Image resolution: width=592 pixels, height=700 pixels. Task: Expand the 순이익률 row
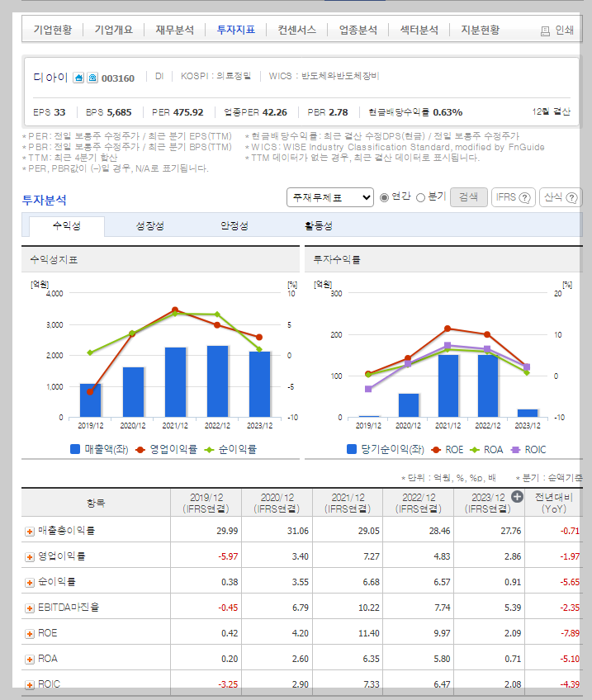[x=30, y=583]
